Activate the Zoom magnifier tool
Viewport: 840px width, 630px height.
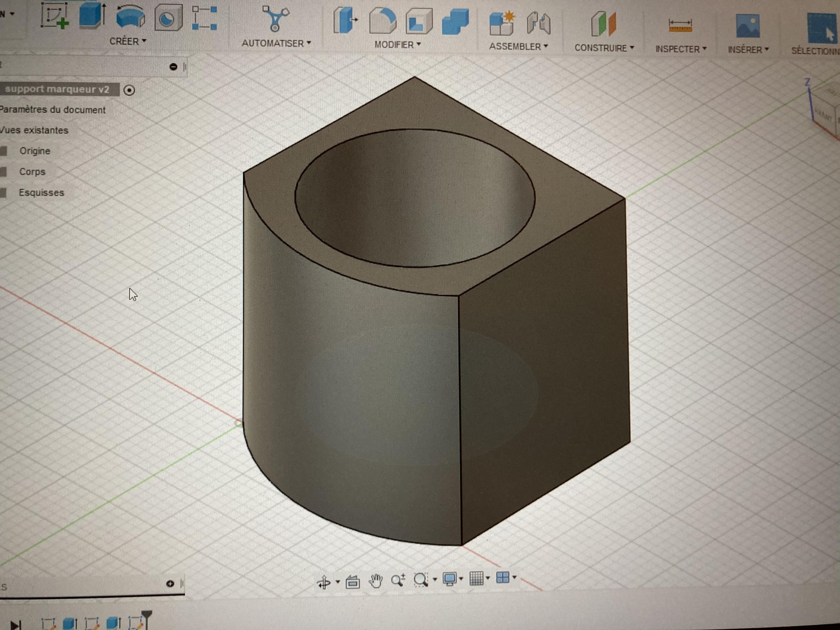tap(398, 580)
